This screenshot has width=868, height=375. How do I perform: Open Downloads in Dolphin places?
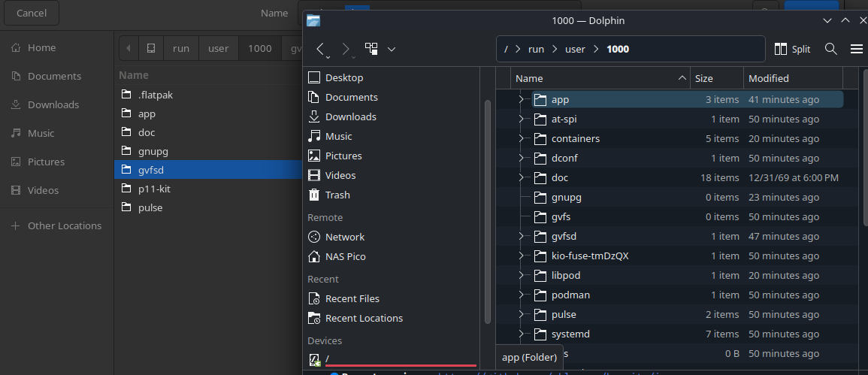(342, 117)
